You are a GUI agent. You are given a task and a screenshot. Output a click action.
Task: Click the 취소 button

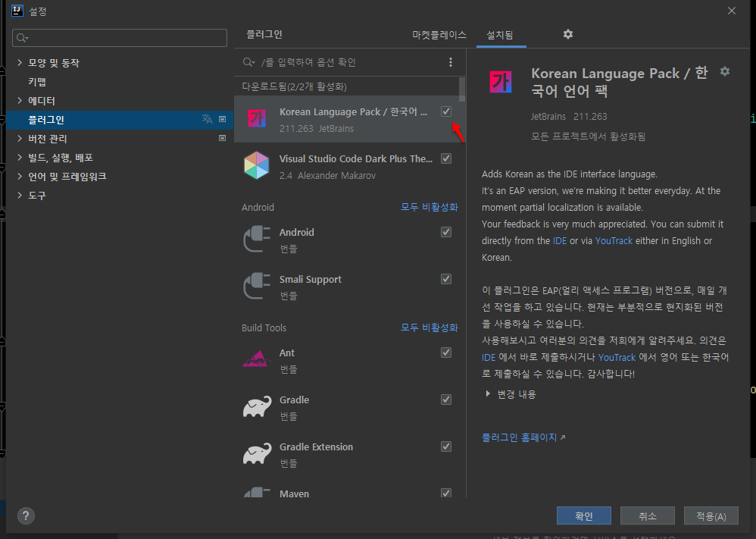tap(648, 515)
